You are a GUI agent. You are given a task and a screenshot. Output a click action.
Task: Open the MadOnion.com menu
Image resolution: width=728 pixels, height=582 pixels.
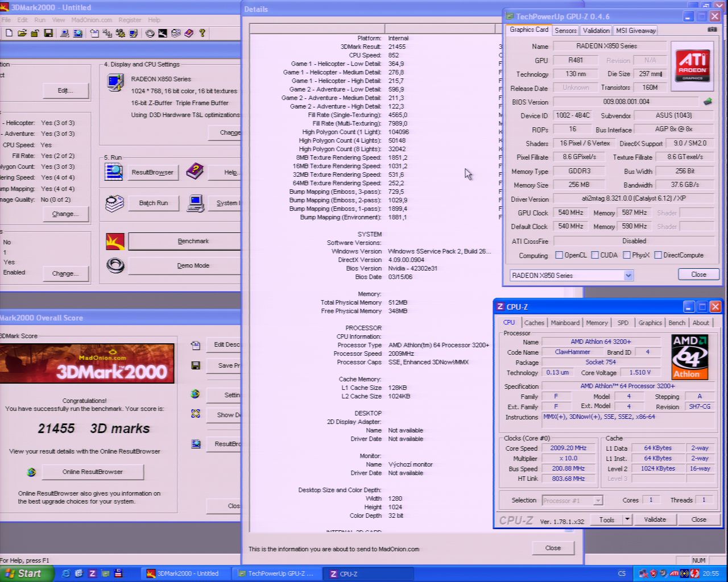coord(92,20)
